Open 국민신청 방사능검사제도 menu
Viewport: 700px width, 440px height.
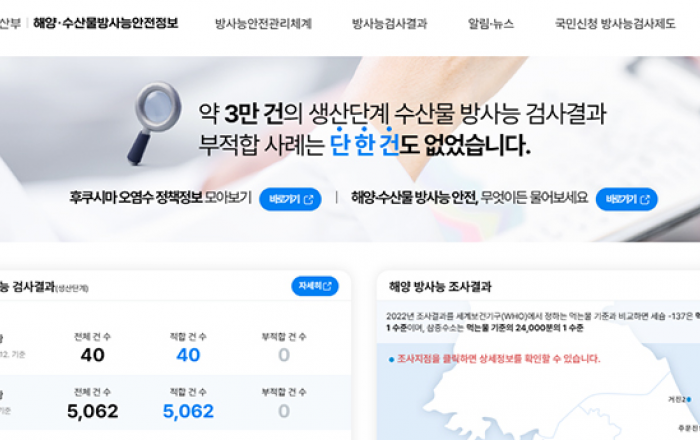[615, 23]
